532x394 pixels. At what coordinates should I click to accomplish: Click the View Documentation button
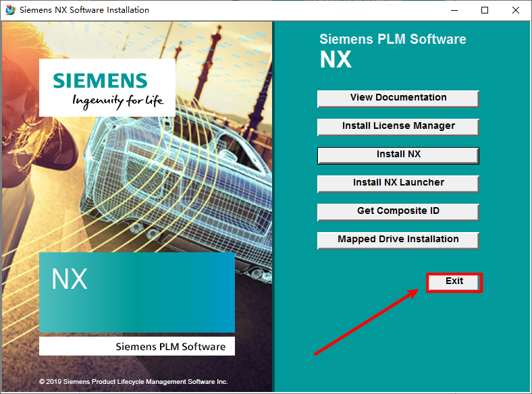pos(398,98)
